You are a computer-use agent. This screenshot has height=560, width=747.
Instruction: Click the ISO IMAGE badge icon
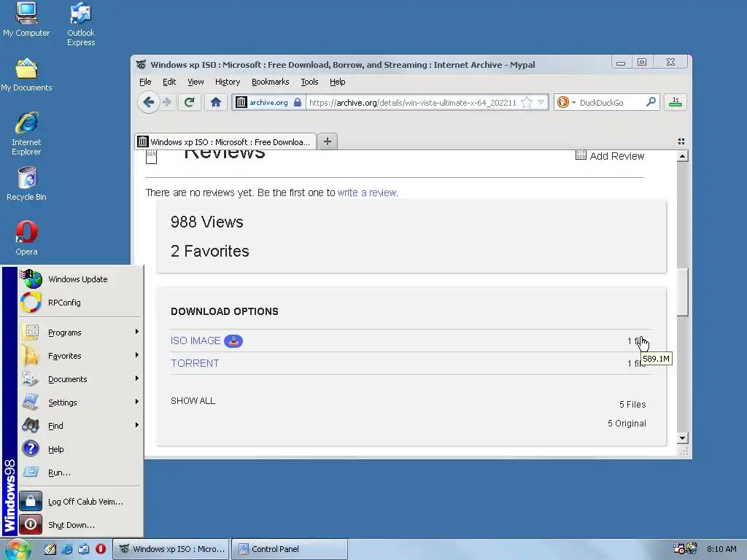pos(233,341)
